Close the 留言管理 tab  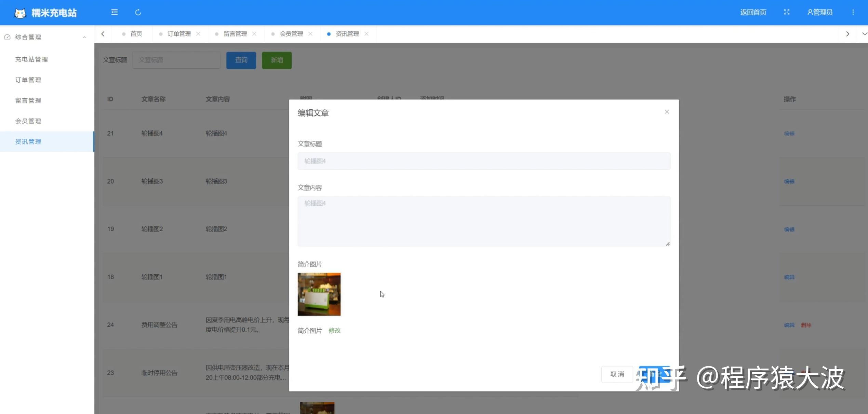[254, 33]
